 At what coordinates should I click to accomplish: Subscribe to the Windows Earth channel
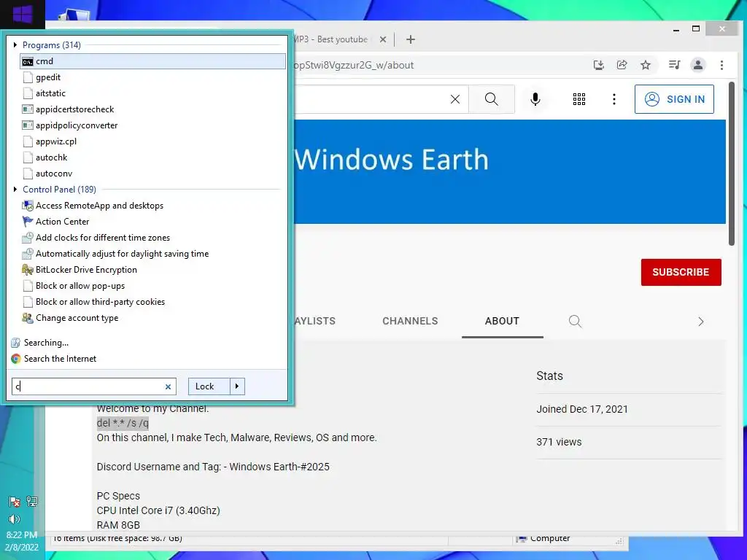tap(681, 272)
